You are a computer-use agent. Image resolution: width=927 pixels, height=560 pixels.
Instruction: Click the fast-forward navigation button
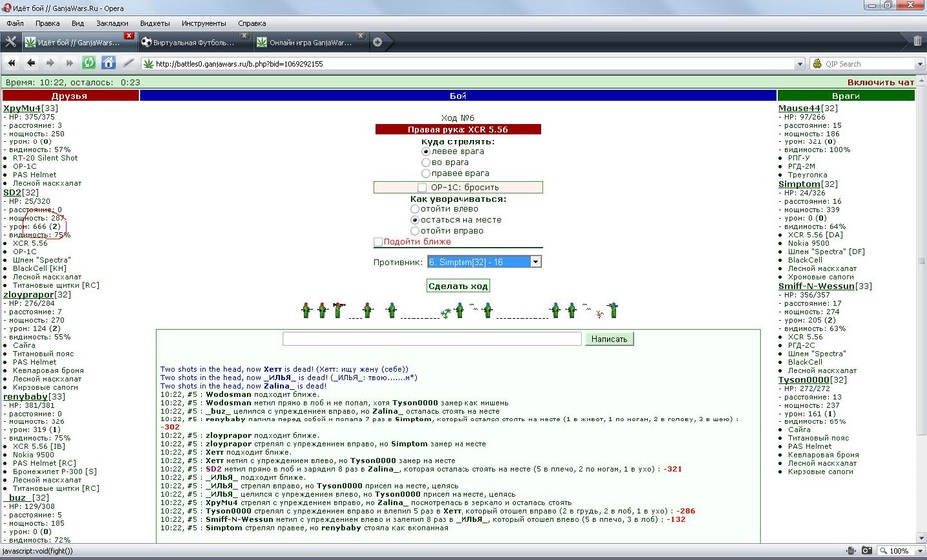(69, 63)
